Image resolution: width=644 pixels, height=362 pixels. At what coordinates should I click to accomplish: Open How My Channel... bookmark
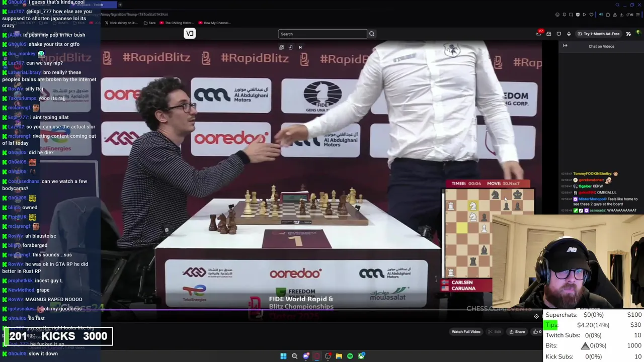coord(215,23)
